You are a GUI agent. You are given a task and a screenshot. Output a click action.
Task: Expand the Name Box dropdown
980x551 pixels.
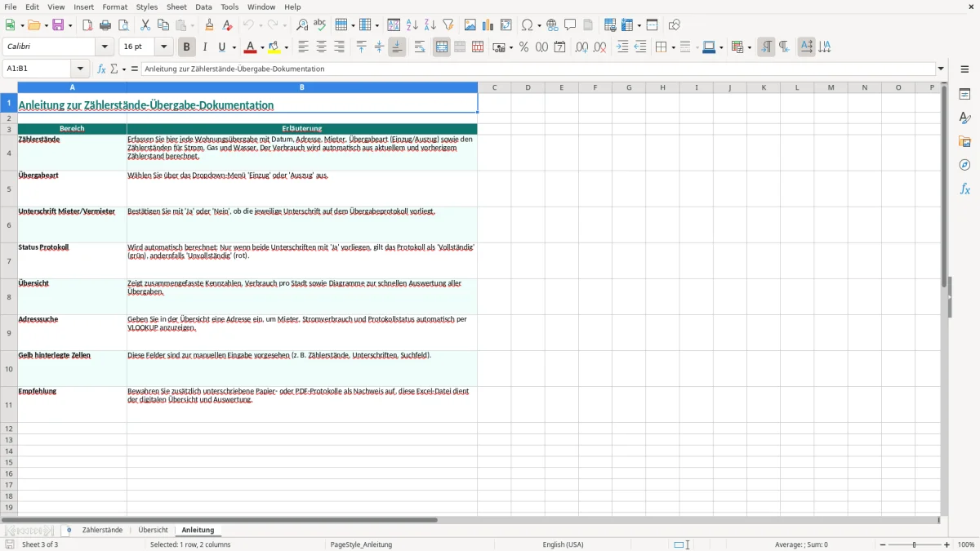point(80,69)
